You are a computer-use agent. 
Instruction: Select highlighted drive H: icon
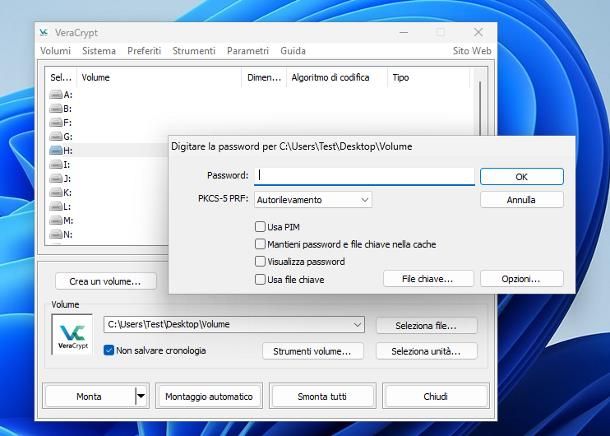[x=56, y=151]
